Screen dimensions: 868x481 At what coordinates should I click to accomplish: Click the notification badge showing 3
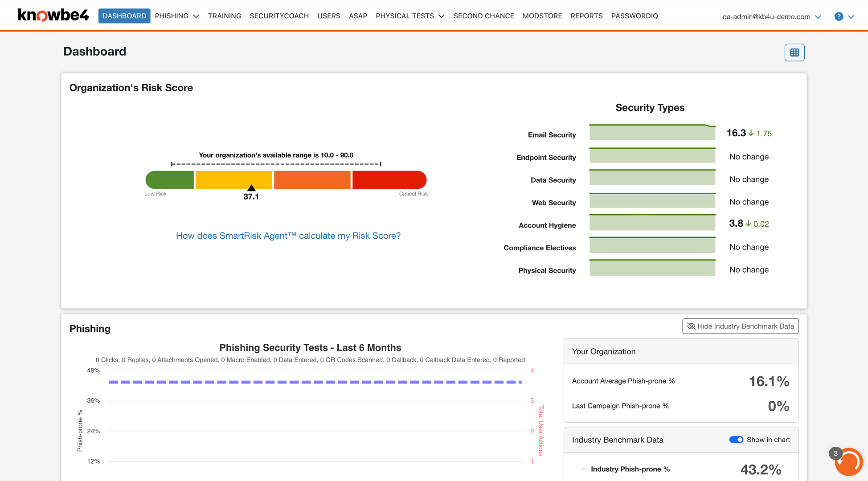click(x=835, y=453)
